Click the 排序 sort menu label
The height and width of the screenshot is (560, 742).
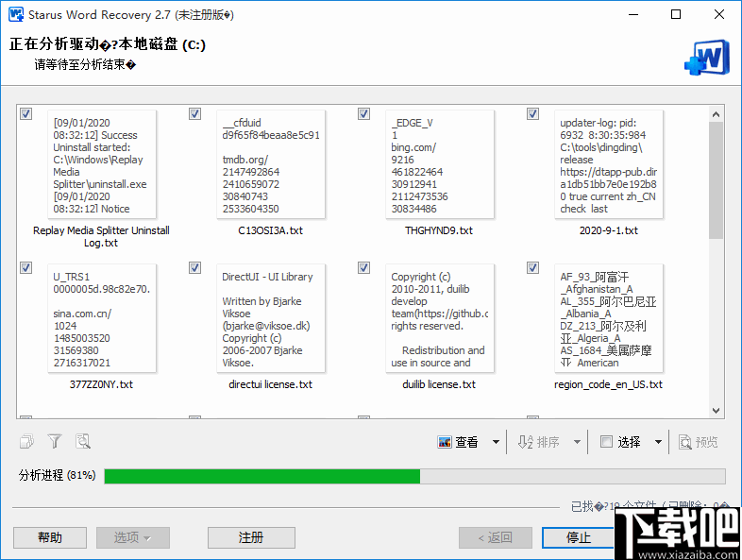(x=548, y=442)
